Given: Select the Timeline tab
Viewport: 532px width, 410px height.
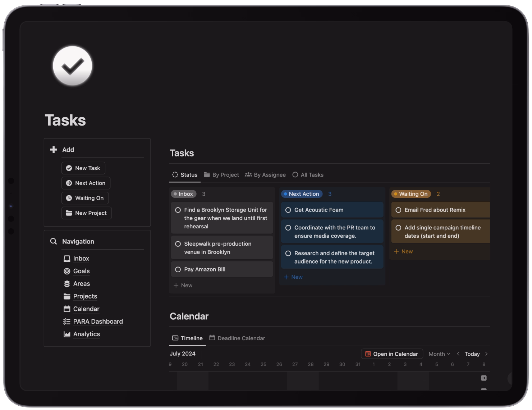Looking at the screenshot, I should [187, 338].
